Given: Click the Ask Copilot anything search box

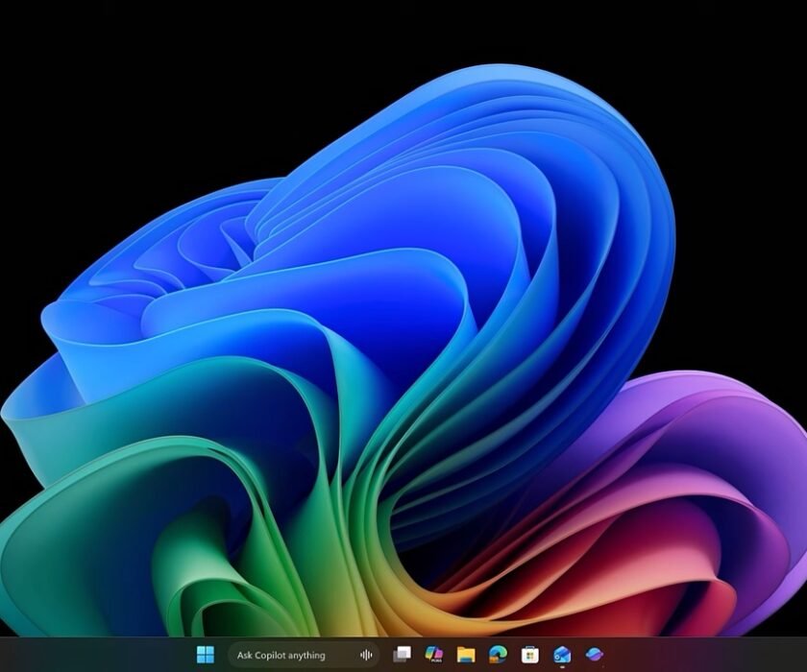Looking at the screenshot, I should tap(304, 655).
